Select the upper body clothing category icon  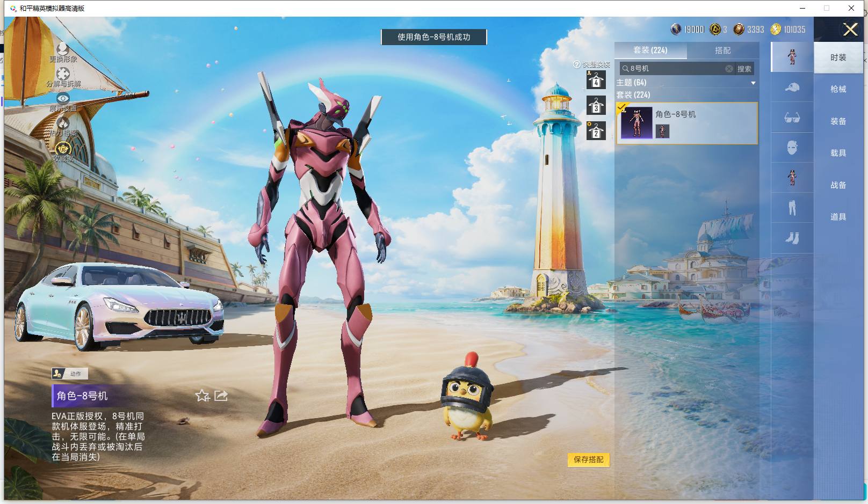click(x=792, y=177)
